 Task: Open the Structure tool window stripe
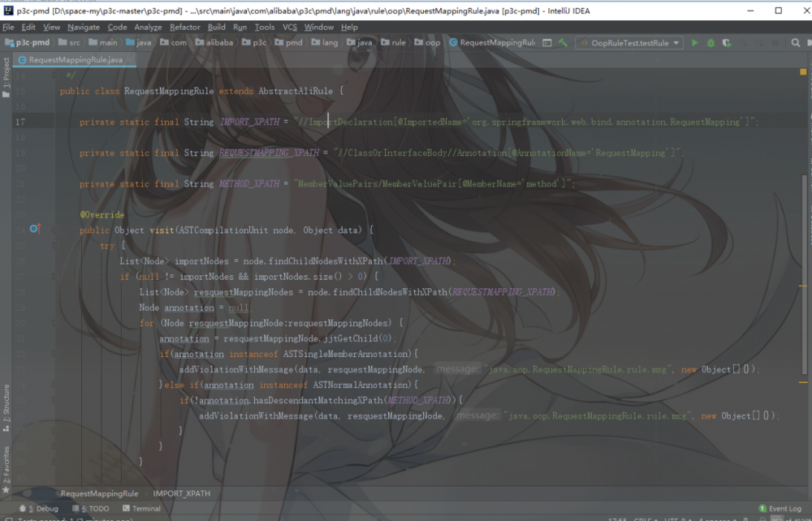point(6,409)
